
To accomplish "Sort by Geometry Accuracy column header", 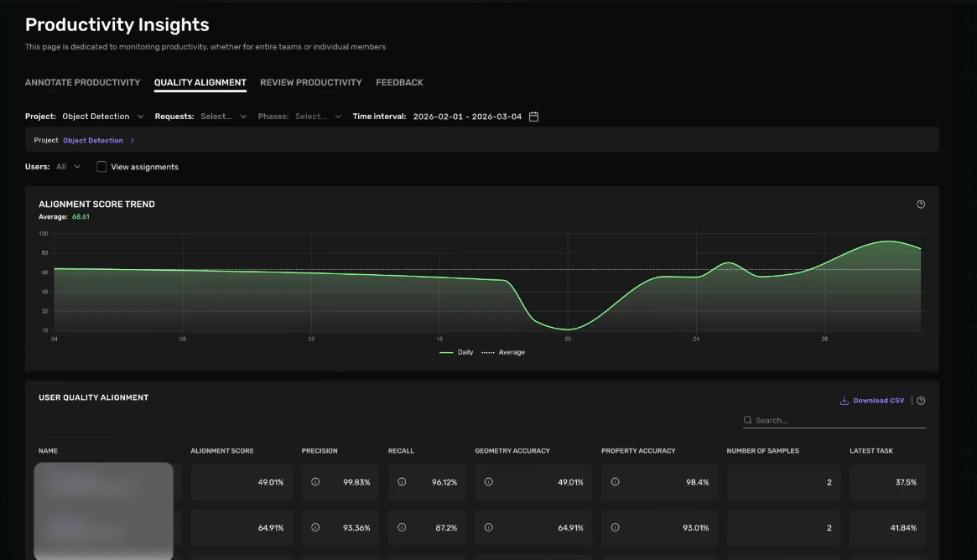I will click(x=512, y=451).
